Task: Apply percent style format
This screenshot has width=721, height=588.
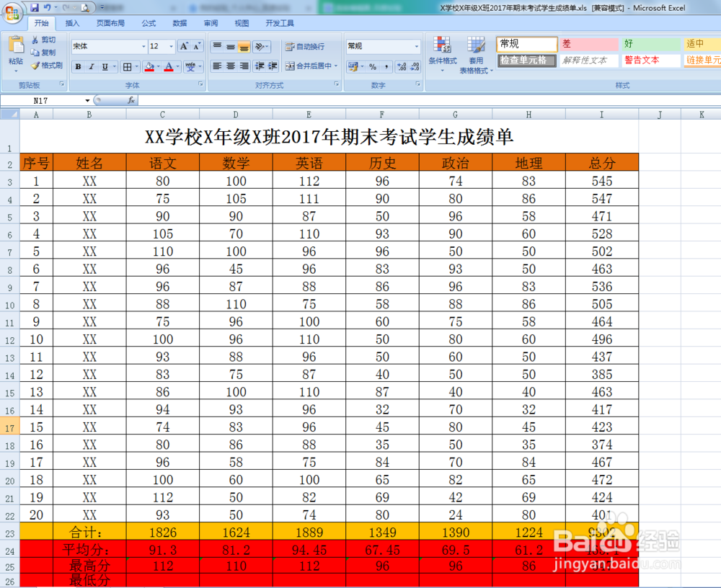Action: 373,67
